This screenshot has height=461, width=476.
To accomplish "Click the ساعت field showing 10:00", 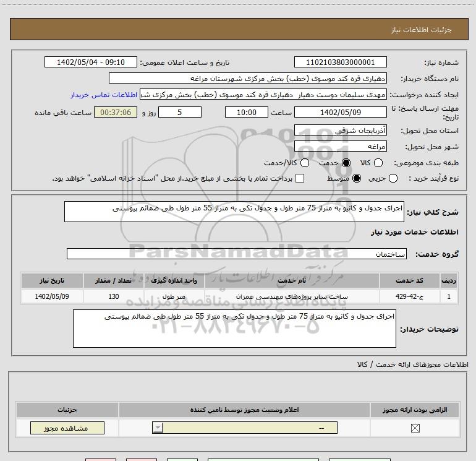I will (x=247, y=113).
